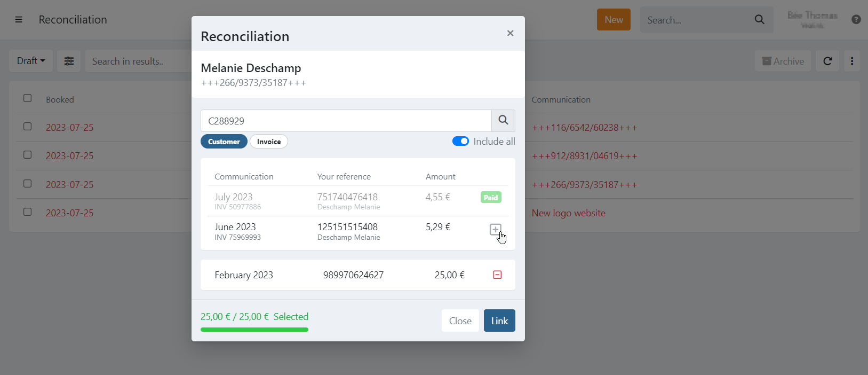Click the magnifier search icon in dialog

click(503, 121)
